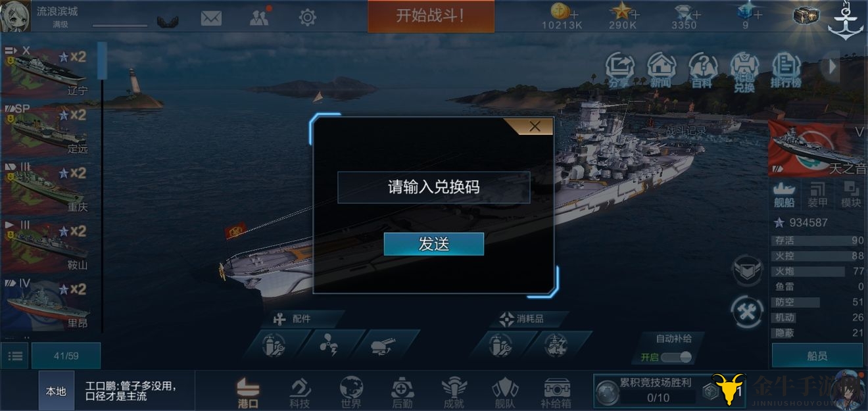The height and width of the screenshot is (411, 868).
Task: Click the wrench repair icon
Action: [748, 312]
